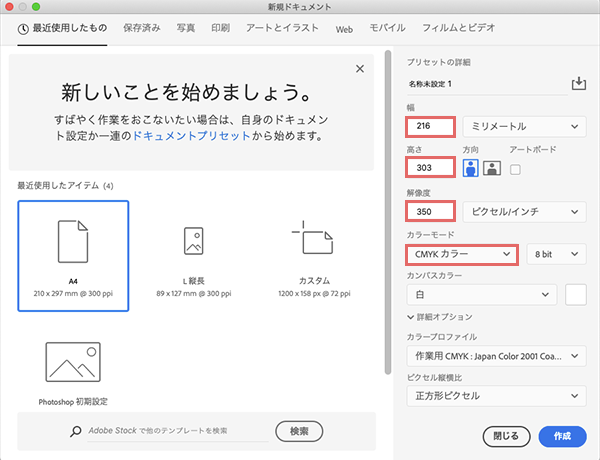Open the 正方形ピクセル aspect ratio dropdown

(x=496, y=396)
